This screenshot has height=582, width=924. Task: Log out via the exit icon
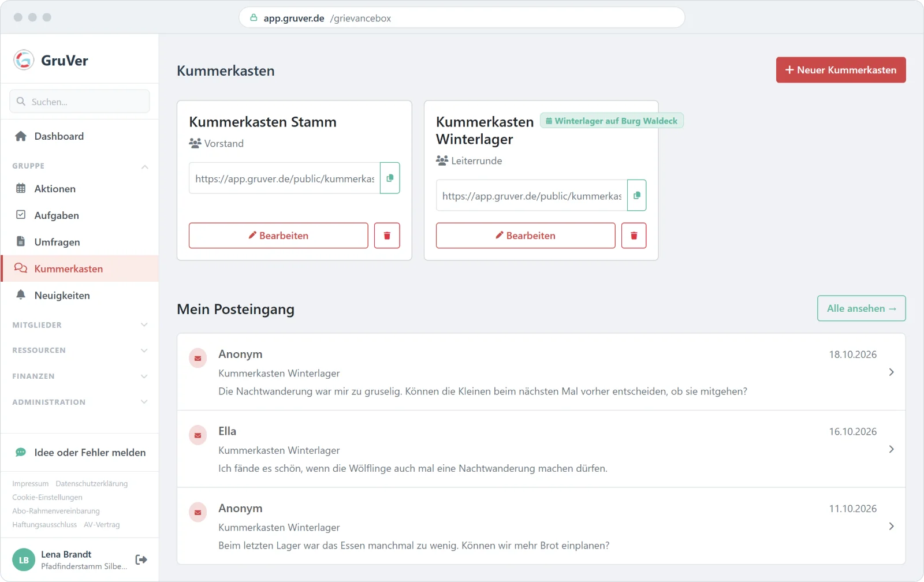141,559
